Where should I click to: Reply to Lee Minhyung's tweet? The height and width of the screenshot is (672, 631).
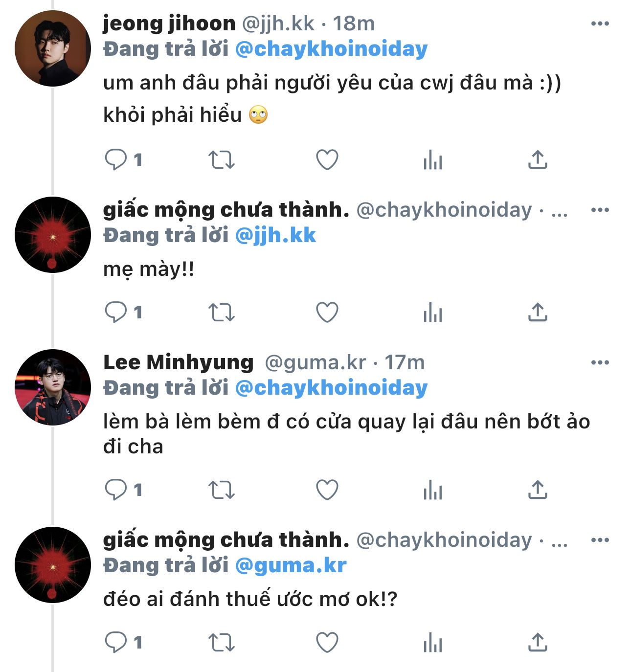click(116, 490)
